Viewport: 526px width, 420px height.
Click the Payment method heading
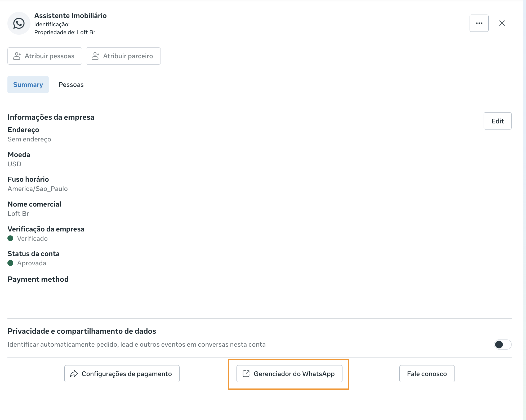click(x=38, y=279)
